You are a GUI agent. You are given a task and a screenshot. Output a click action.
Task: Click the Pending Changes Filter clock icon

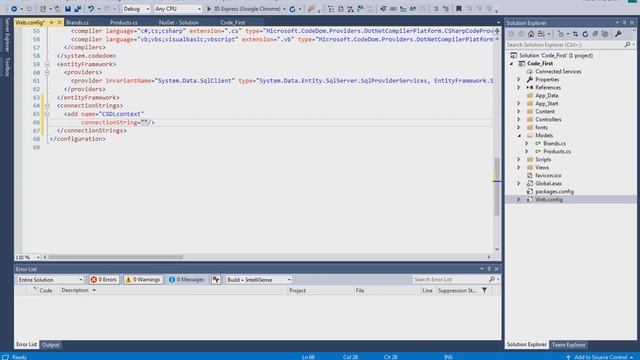pos(561,34)
